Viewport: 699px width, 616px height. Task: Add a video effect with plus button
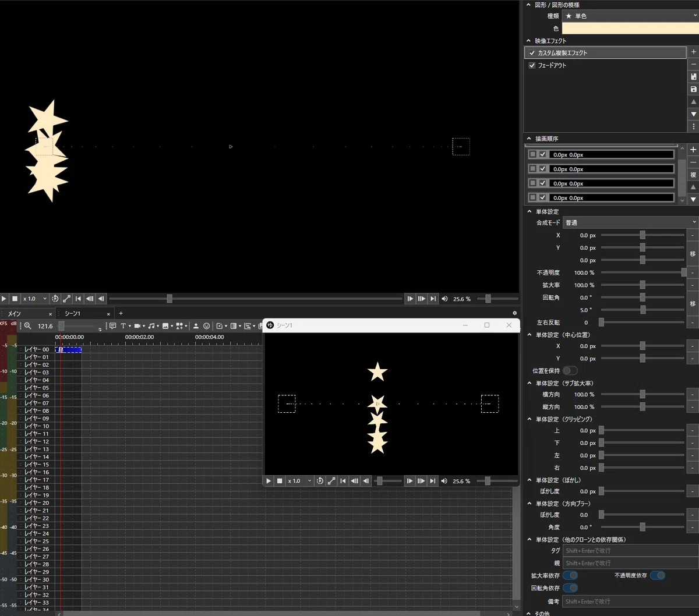pyautogui.click(x=693, y=52)
